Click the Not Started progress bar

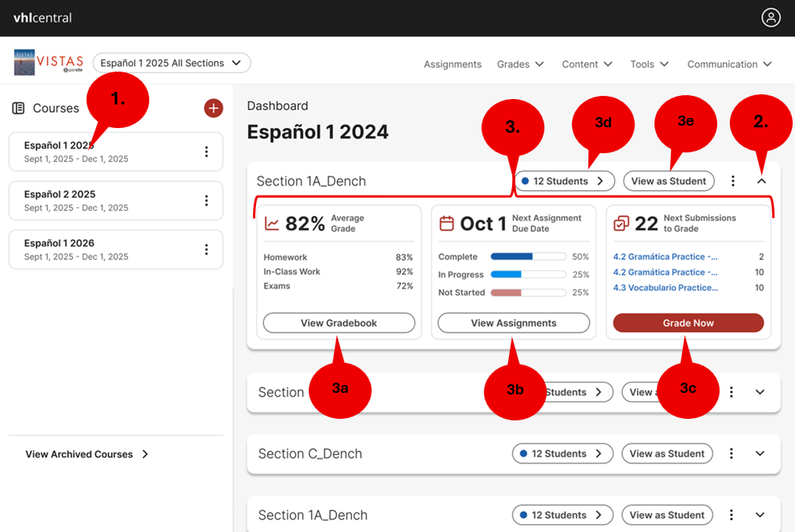tap(529, 292)
